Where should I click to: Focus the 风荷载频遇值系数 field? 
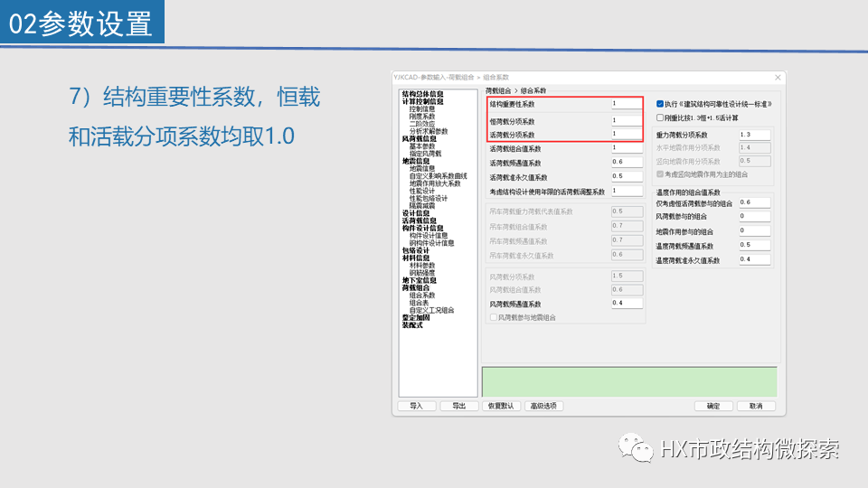(x=627, y=304)
